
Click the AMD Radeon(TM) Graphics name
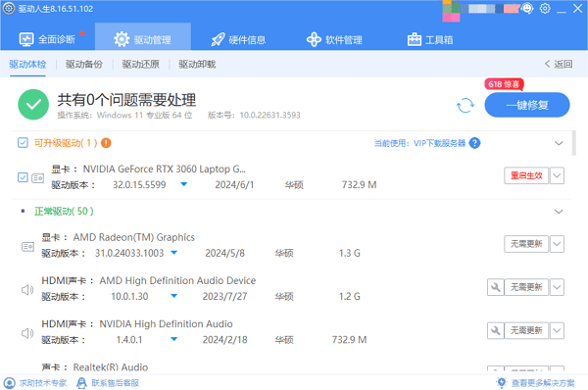(x=134, y=237)
